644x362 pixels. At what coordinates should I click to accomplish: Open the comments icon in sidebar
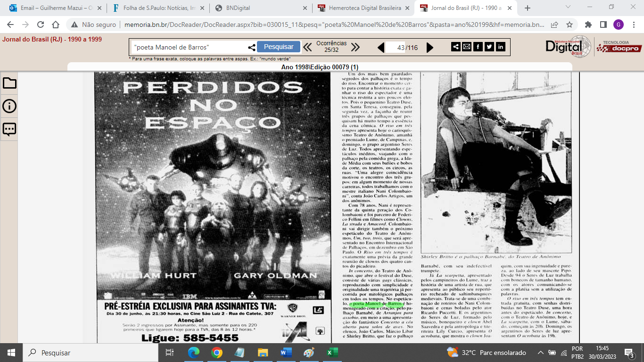coord(9,129)
